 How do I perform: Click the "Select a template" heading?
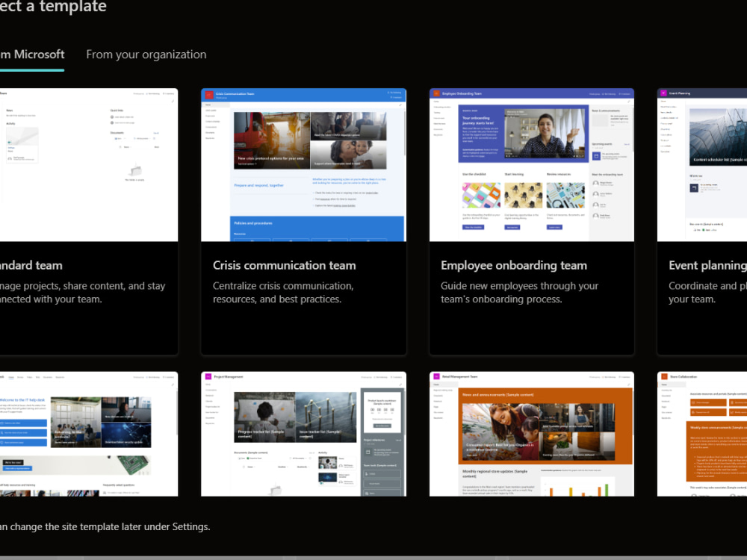pyautogui.click(x=52, y=7)
